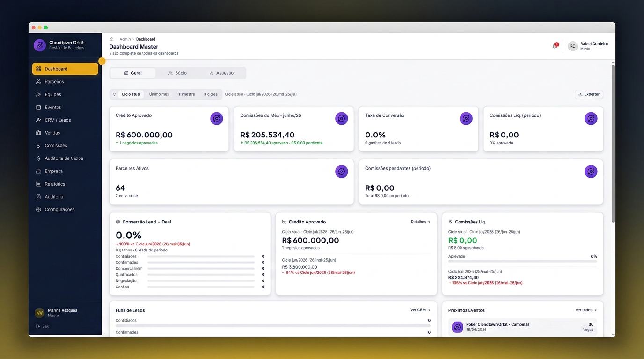Switch to the Sócio tab

tap(177, 73)
